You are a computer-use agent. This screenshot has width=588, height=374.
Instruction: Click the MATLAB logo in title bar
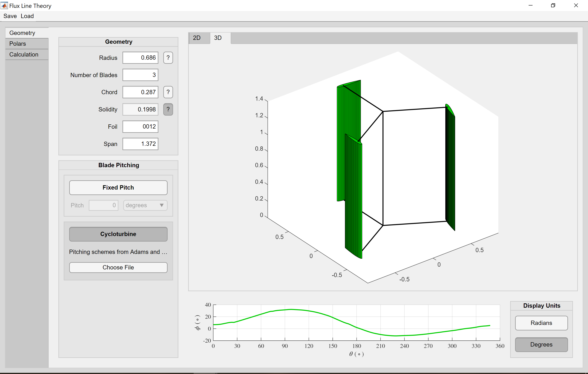pos(4,5)
